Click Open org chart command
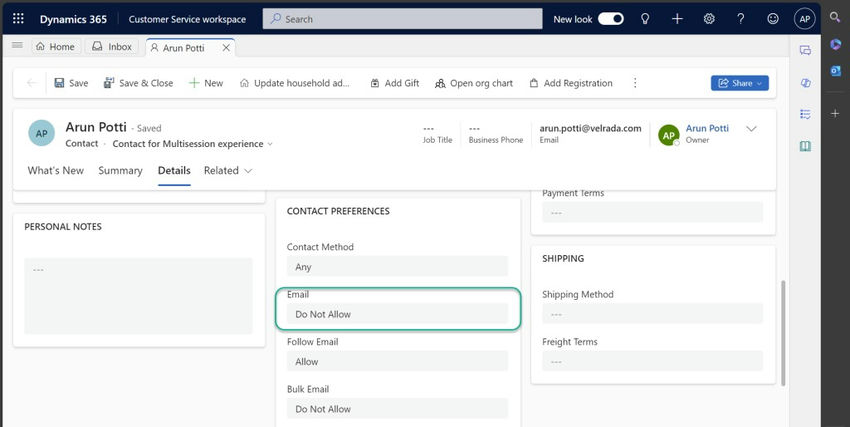Screen dimensions: 850x427 coord(474,83)
